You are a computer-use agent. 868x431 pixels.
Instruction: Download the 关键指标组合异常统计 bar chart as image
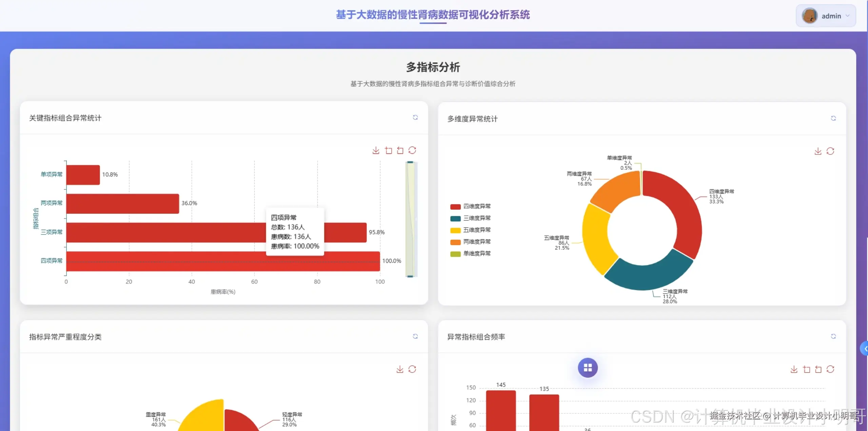376,150
